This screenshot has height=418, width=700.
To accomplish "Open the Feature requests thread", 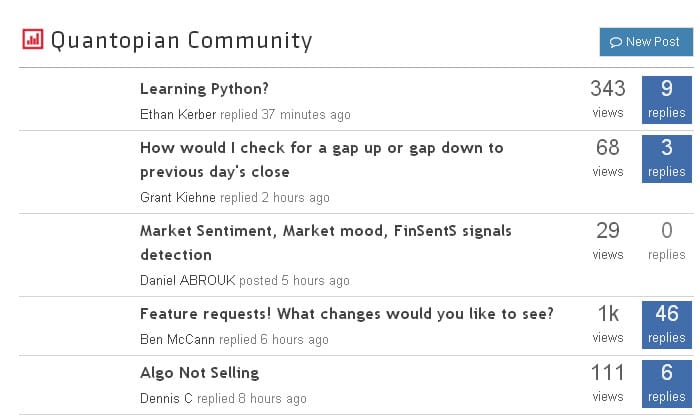I will click(346, 313).
